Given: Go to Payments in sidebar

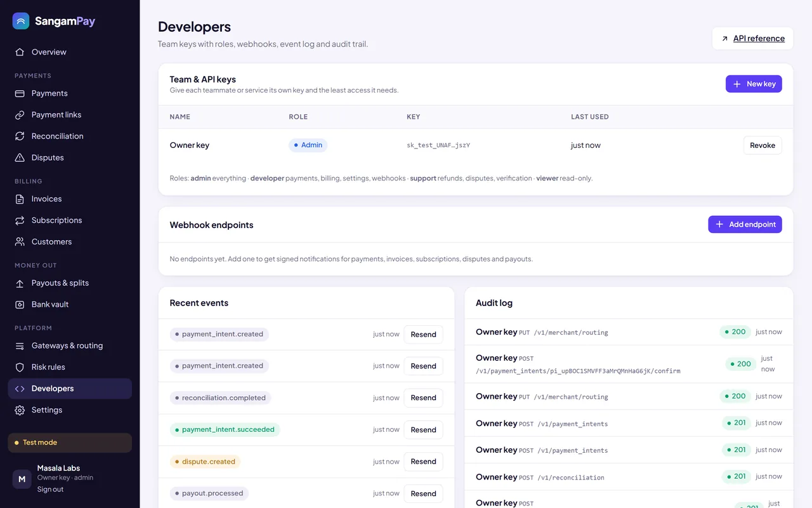Looking at the screenshot, I should pos(70,93).
